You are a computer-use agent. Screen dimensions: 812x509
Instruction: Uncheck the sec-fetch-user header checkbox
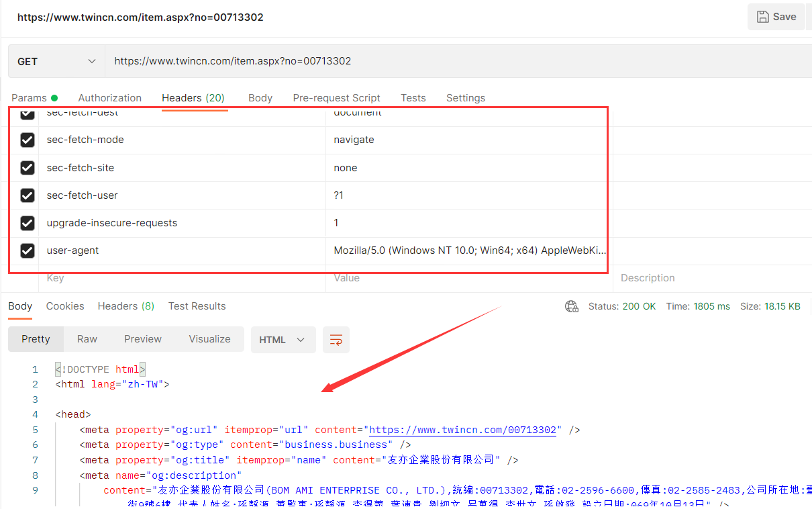pos(28,195)
